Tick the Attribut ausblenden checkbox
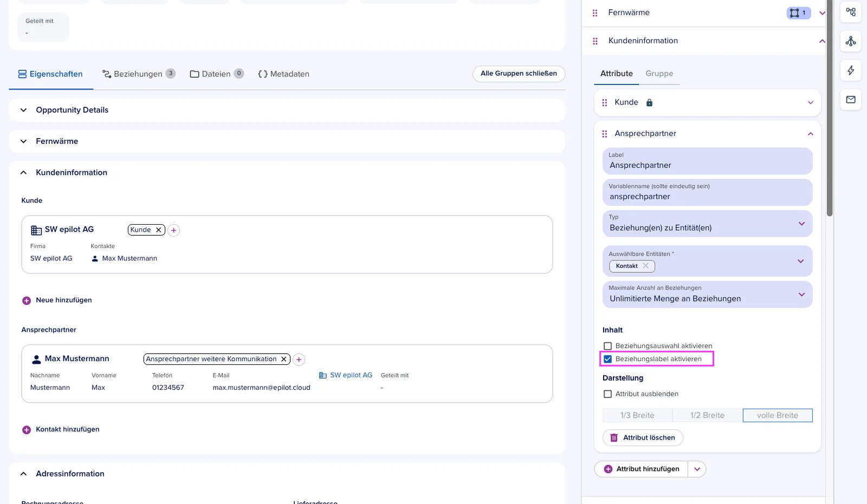 [607, 394]
